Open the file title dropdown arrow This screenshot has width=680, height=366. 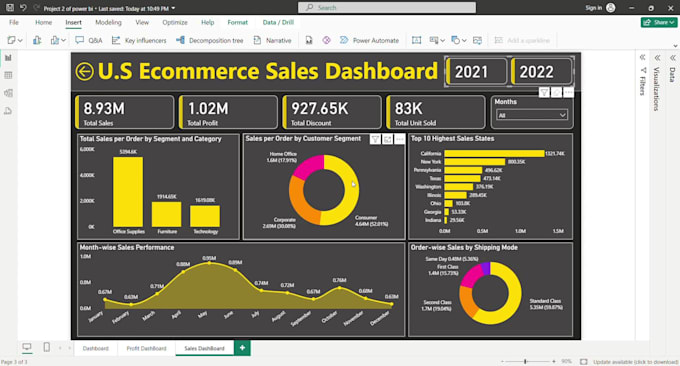tap(173, 8)
